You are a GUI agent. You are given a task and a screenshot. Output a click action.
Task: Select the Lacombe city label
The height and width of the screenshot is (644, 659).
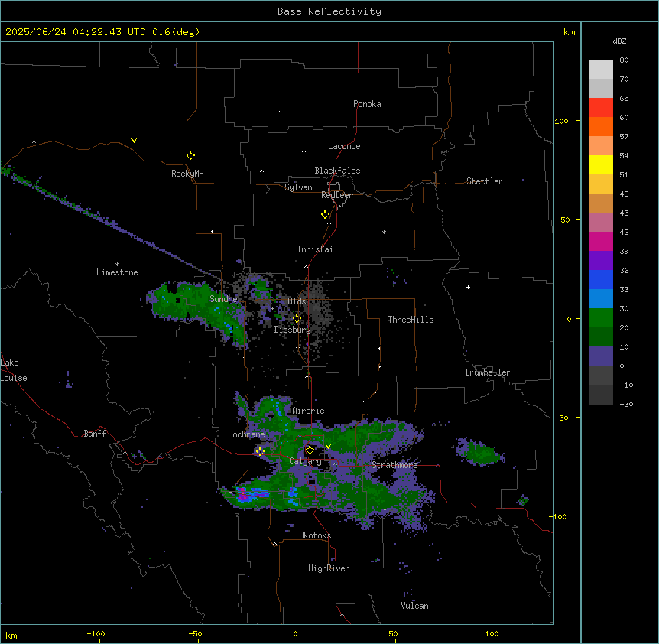click(344, 146)
